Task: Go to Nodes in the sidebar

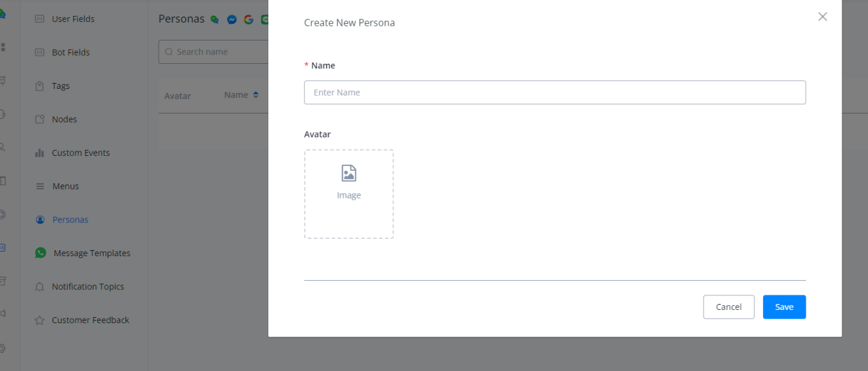Action: coord(64,119)
